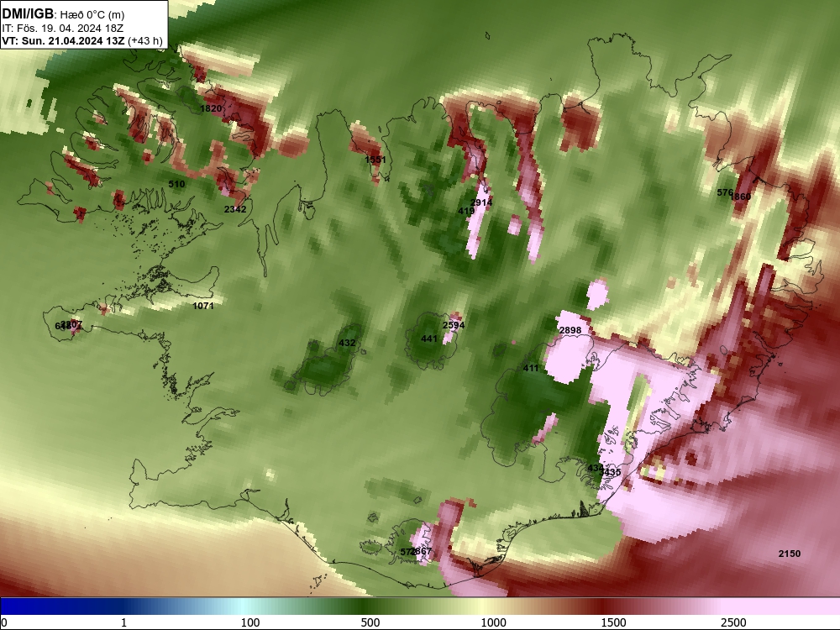The image size is (840, 630).
Task: Click the 500 label on the color scale
Action: click(x=370, y=622)
